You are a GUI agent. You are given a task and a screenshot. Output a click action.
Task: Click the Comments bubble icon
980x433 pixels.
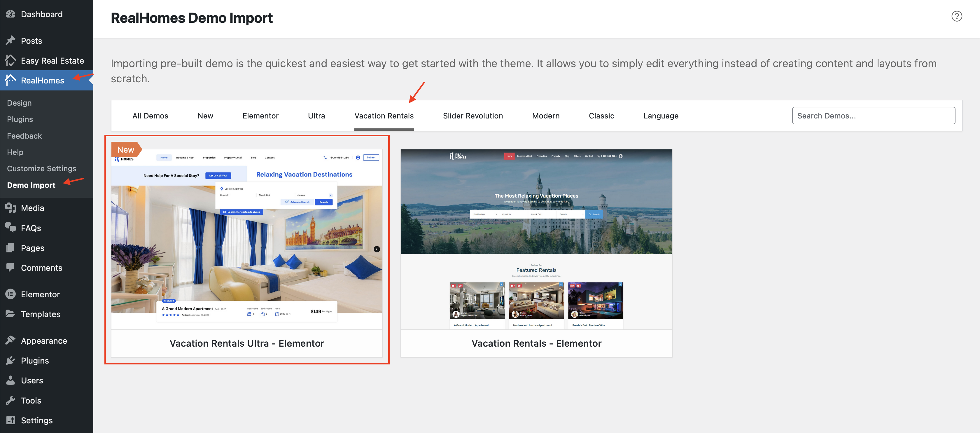point(11,268)
